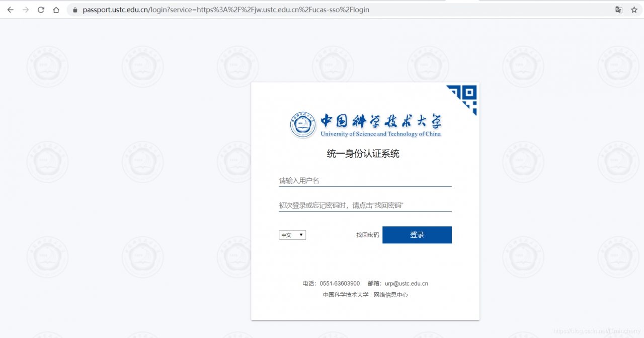Click 网络信息中心 footer text
Image resolution: width=644 pixels, height=338 pixels.
[x=391, y=295]
